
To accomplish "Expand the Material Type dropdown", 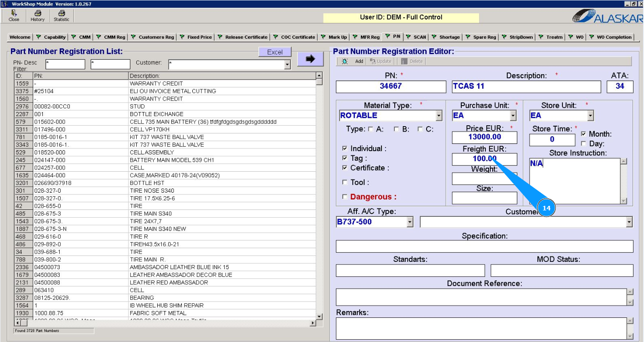I will click(x=438, y=116).
